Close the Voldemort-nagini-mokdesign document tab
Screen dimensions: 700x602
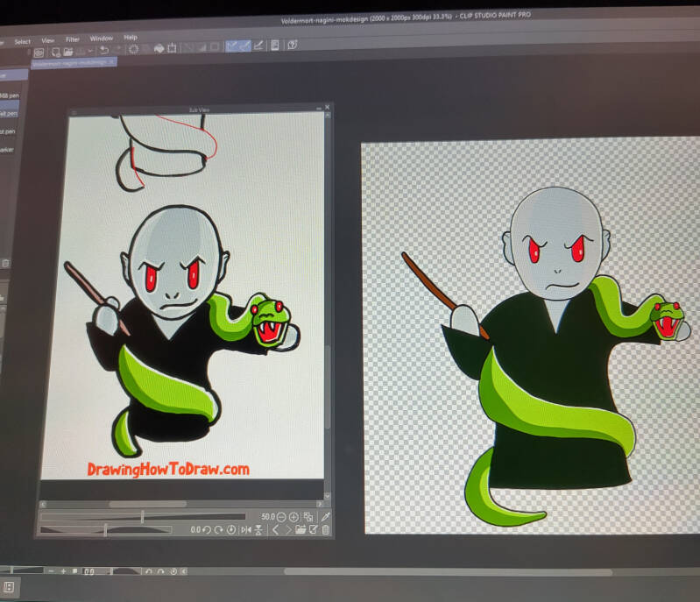pos(112,62)
